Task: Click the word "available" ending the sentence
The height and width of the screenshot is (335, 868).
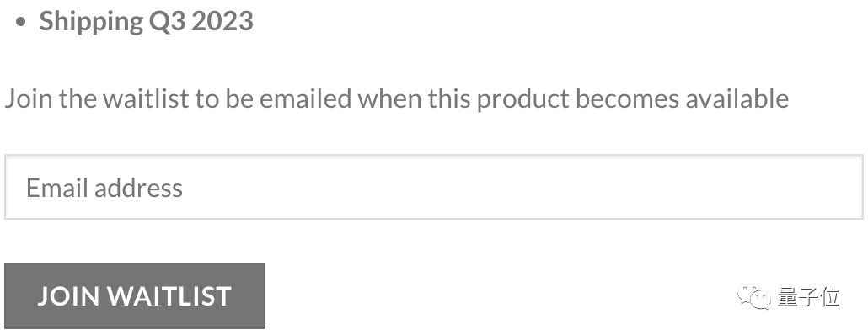Action: coord(737,99)
